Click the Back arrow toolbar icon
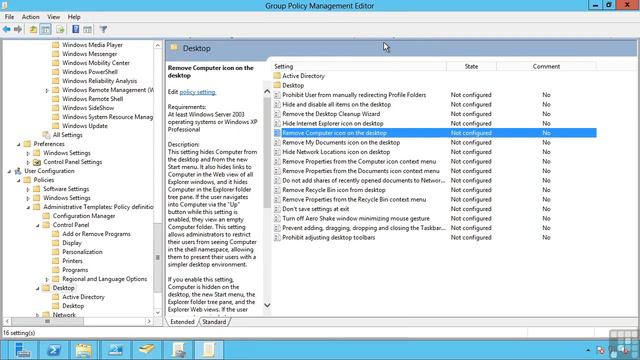 pos(7,29)
